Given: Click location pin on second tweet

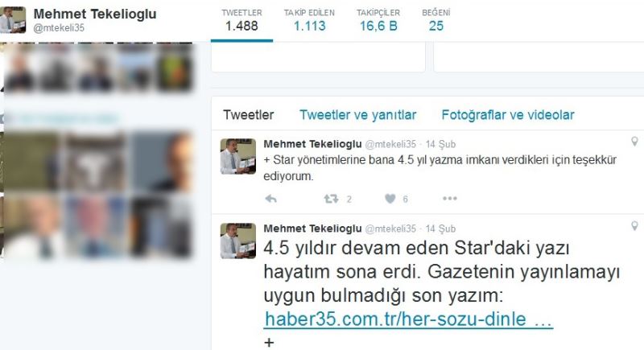Looking at the screenshot, I should click(634, 226).
